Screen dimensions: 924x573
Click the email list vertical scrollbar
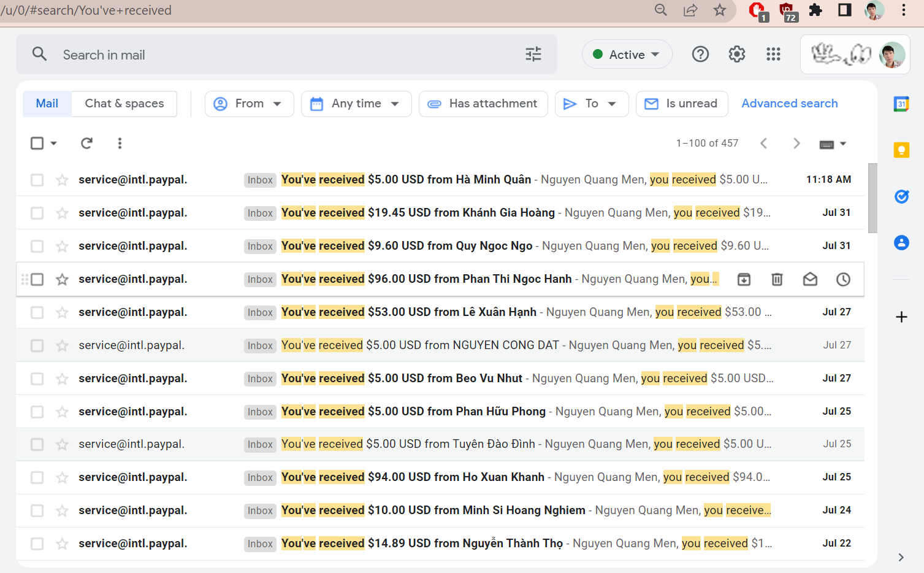(872, 198)
